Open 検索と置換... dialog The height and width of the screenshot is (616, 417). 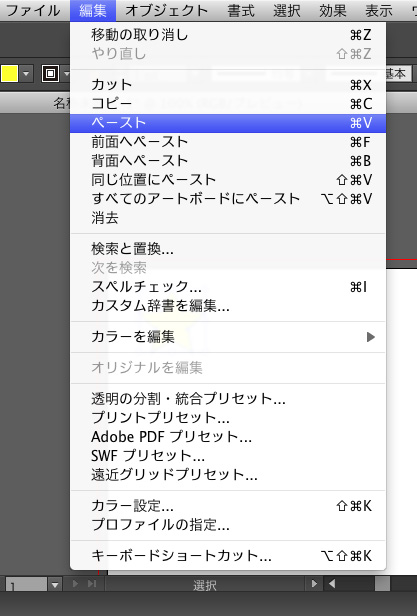228,249
